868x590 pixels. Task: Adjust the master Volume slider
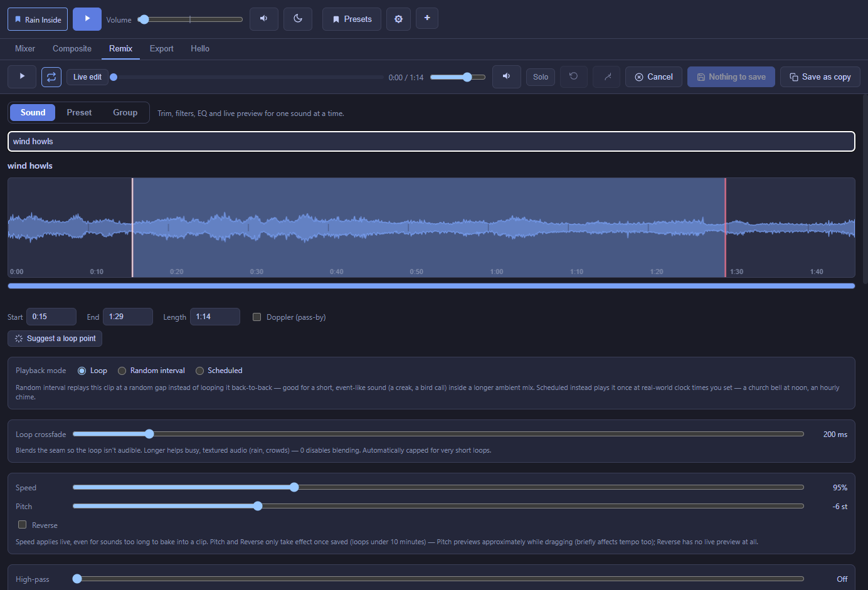tap(191, 19)
